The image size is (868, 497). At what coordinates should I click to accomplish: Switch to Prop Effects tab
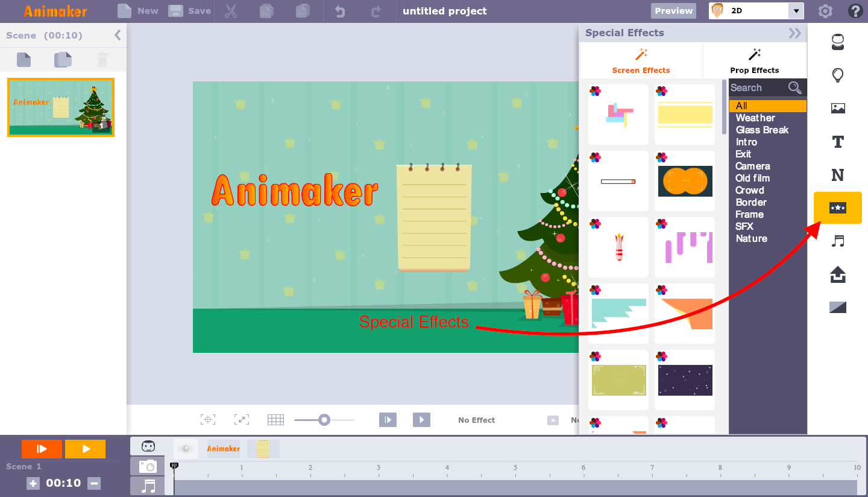pyautogui.click(x=755, y=61)
